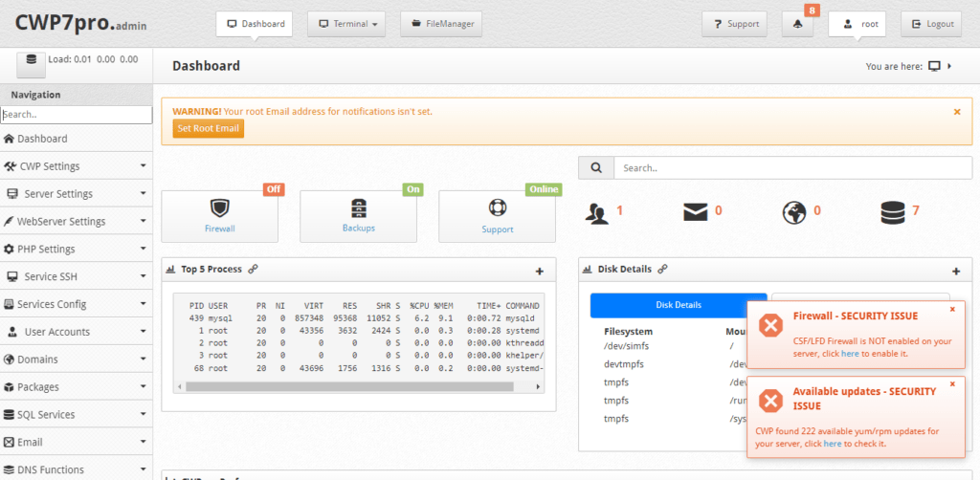Click the Firewall Off status badge
The height and width of the screenshot is (480, 980).
pyautogui.click(x=273, y=189)
